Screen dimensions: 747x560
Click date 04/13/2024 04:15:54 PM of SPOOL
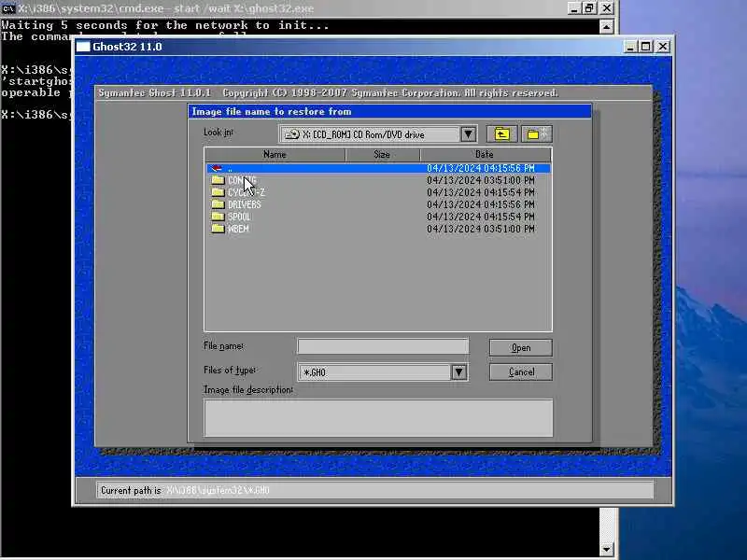pyautogui.click(x=481, y=217)
